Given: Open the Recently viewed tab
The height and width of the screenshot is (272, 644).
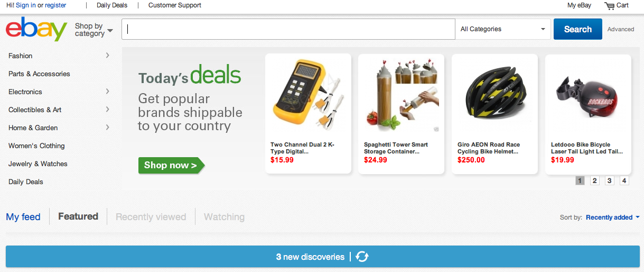Looking at the screenshot, I should 151,217.
